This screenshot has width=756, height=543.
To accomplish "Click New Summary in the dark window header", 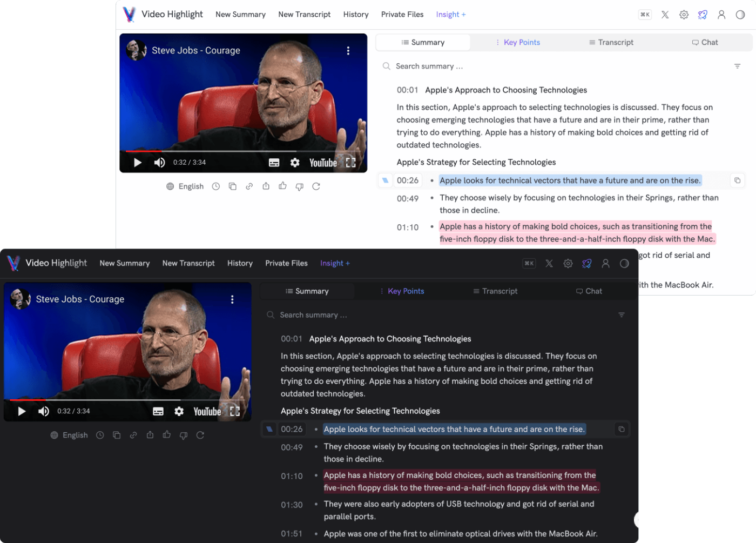I will tap(125, 263).
